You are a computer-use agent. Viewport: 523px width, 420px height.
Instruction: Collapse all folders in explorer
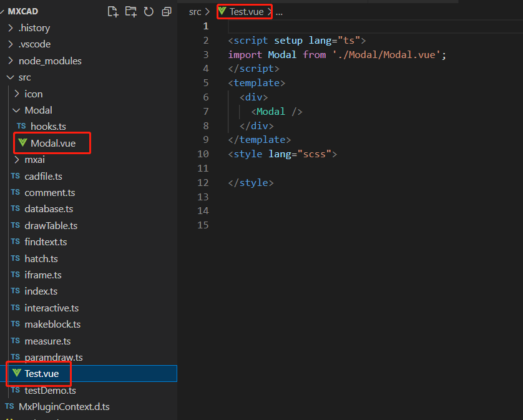coord(166,11)
